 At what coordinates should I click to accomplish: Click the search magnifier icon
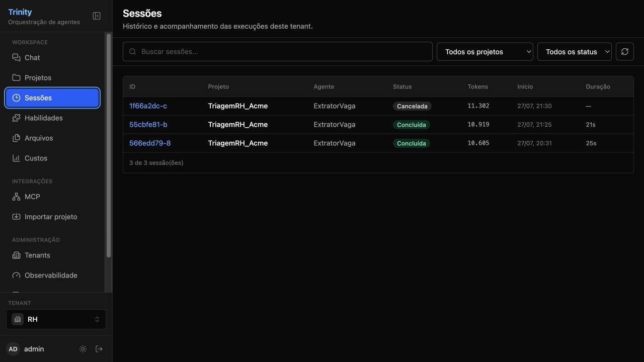(133, 52)
